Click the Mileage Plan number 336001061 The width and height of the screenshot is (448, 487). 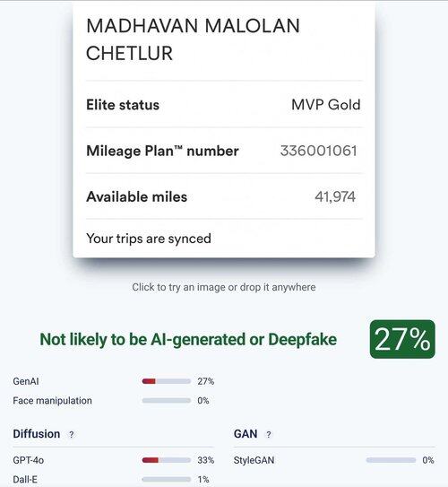[319, 151]
